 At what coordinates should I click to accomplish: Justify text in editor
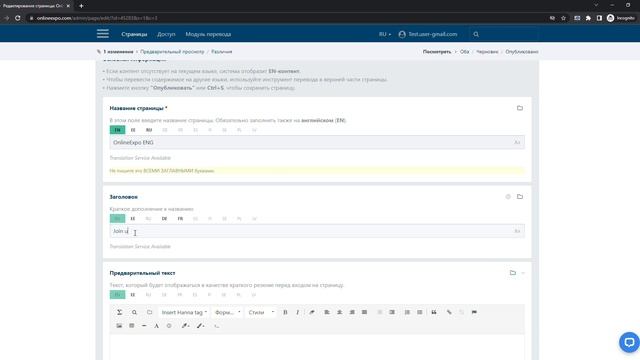click(364, 312)
